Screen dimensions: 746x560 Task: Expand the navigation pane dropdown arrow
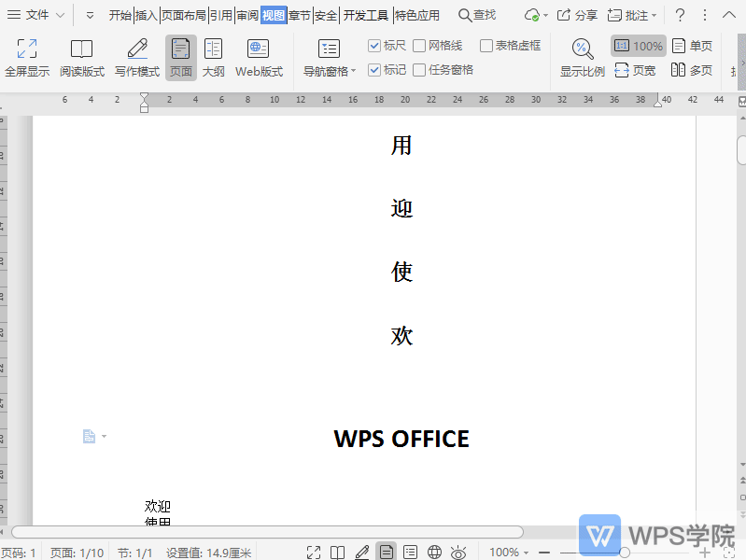[x=353, y=71]
